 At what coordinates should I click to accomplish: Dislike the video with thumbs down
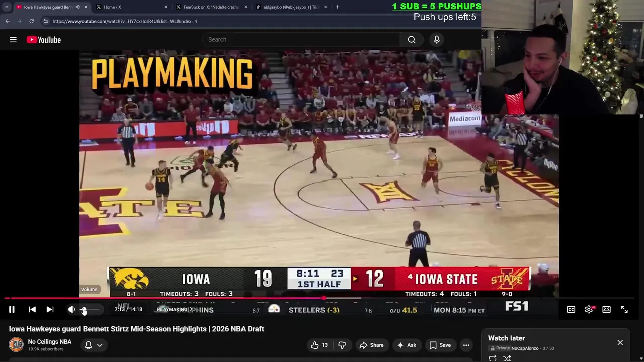342,345
